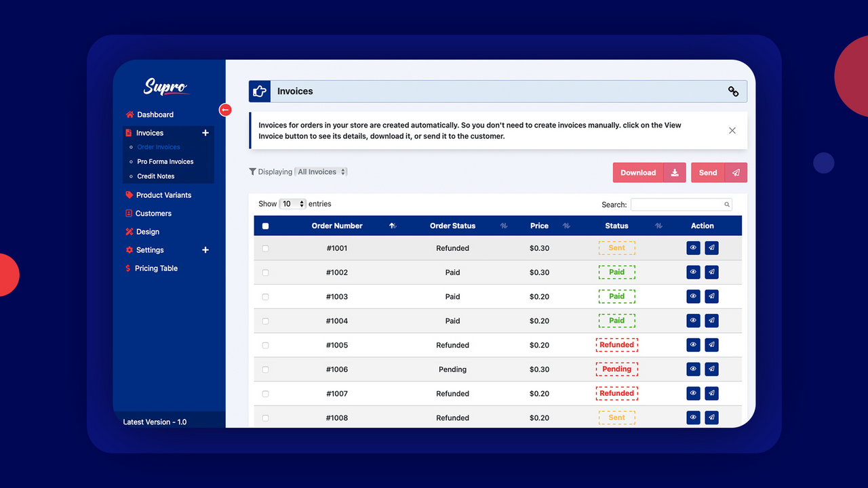Open the All Invoices filter dropdown
Image resolution: width=868 pixels, height=488 pixels.
(x=321, y=172)
